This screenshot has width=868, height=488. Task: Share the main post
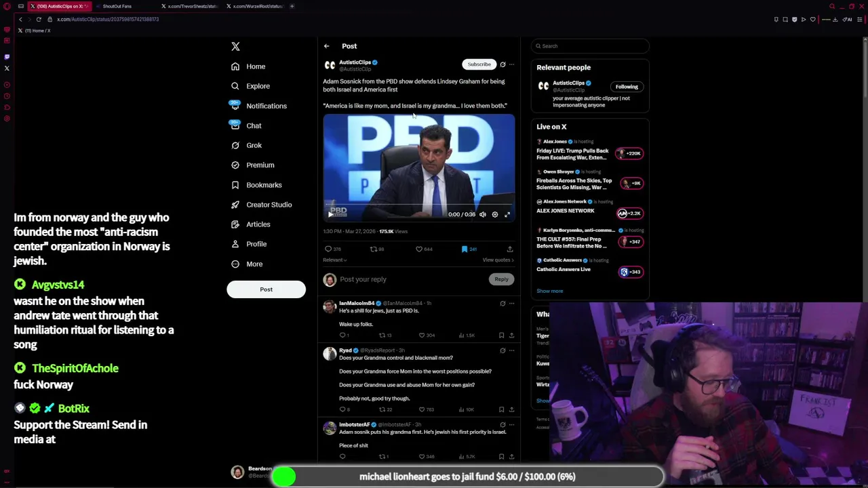510,249
